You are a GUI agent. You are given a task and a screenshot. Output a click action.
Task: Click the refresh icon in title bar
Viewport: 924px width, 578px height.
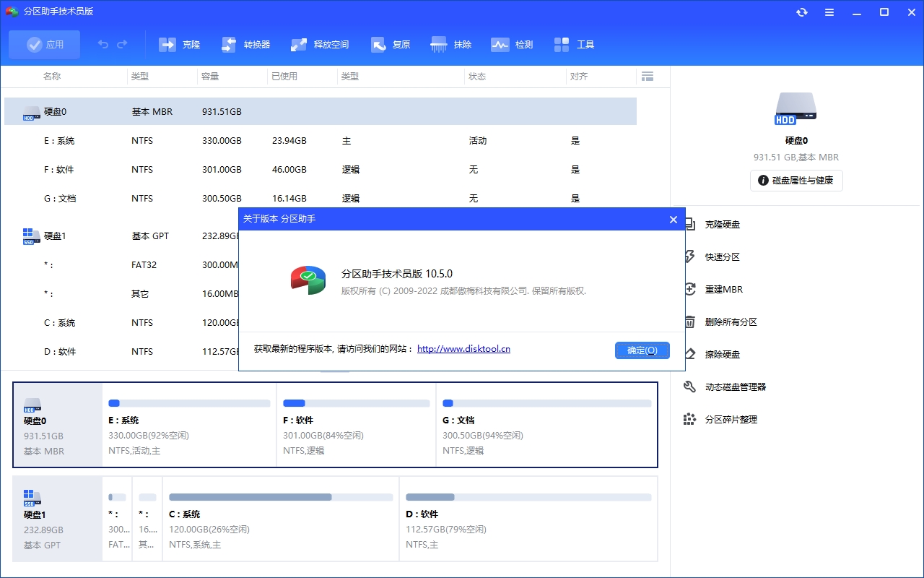pos(802,12)
